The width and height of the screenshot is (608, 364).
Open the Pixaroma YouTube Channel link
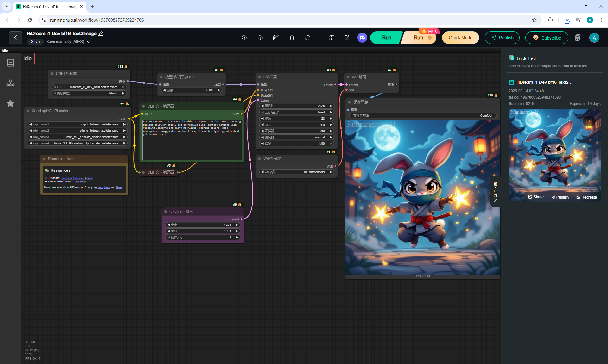coord(77,178)
